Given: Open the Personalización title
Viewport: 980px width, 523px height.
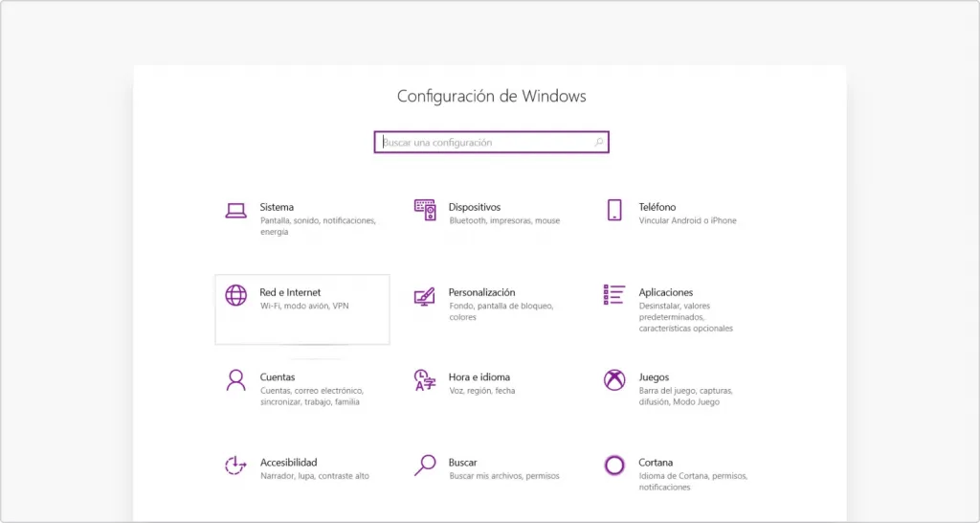Looking at the screenshot, I should click(482, 292).
